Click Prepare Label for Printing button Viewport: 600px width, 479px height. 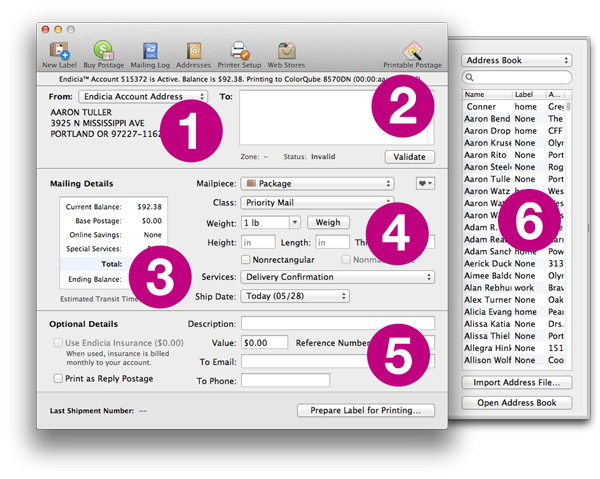coord(366,411)
